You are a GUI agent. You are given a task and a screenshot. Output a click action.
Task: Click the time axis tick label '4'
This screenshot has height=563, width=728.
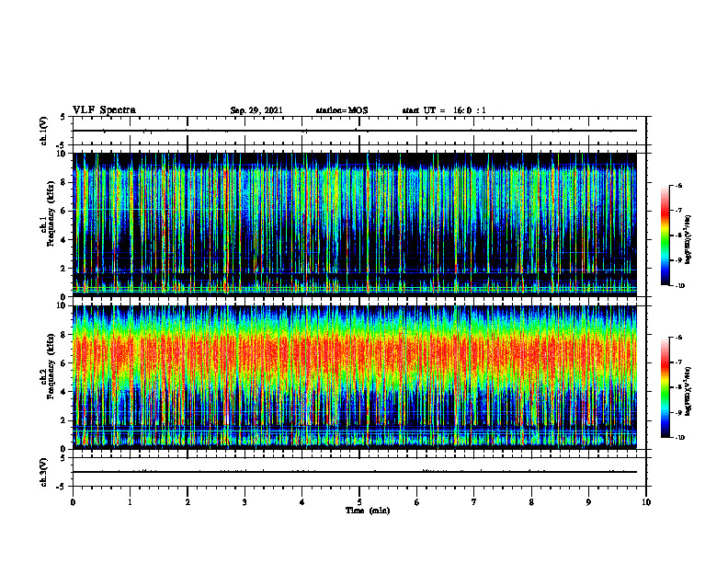[x=302, y=502]
